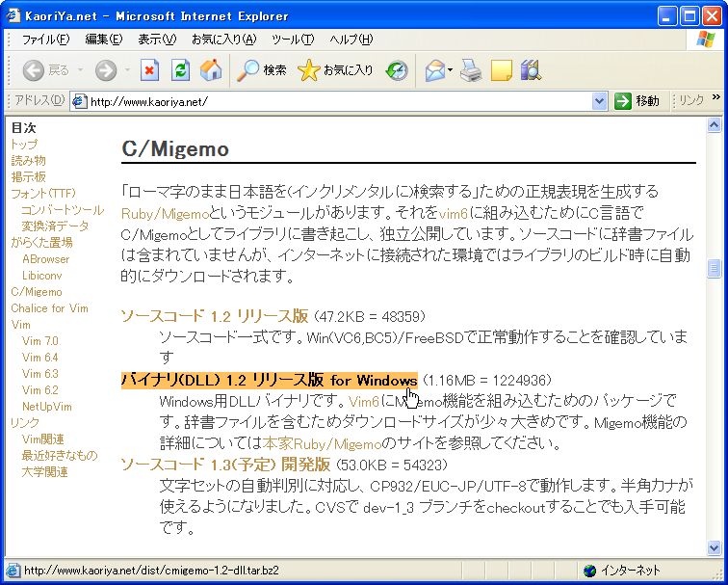Click the Research books icon
The height and width of the screenshot is (585, 728).
[531, 70]
